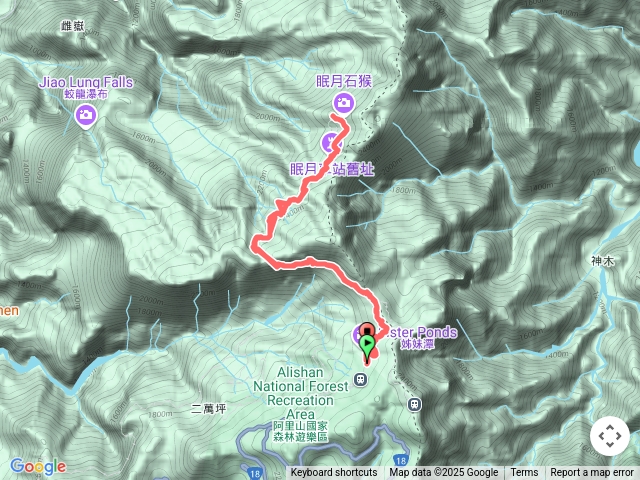
Task: Open Keyboard shortcuts
Action: [x=334, y=473]
